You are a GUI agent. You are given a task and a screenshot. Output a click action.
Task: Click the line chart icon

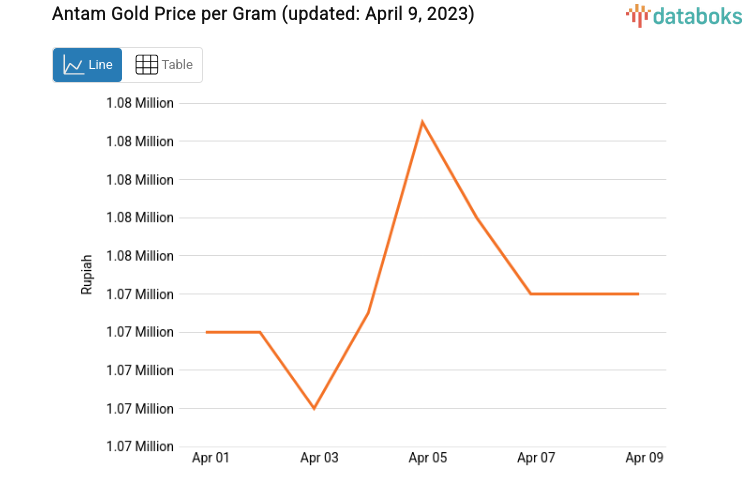73,65
